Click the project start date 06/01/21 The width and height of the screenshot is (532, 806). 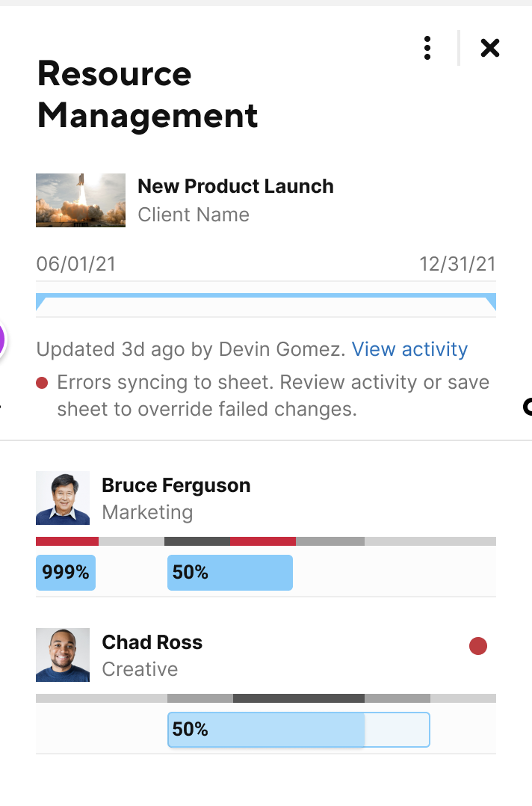pyautogui.click(x=76, y=264)
